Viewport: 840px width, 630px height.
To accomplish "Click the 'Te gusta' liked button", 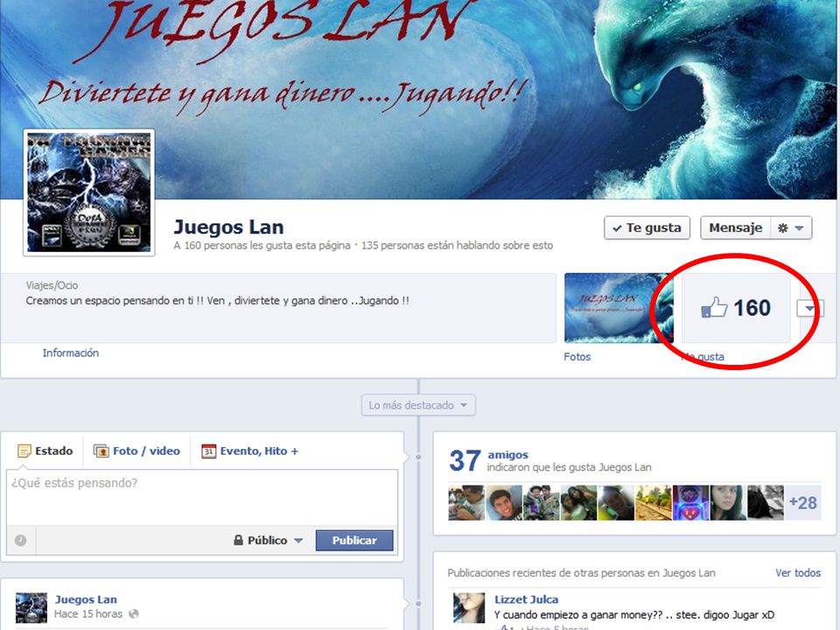I will pos(647,227).
